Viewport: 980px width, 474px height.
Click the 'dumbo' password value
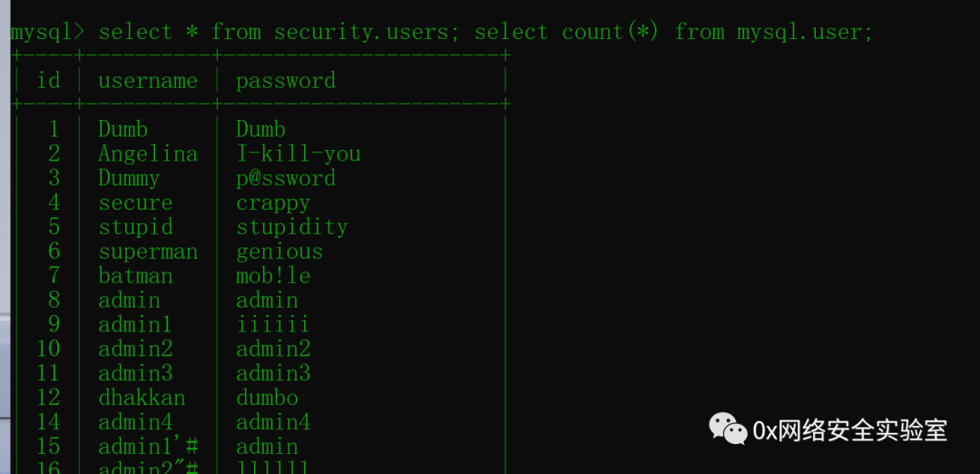pos(267,398)
